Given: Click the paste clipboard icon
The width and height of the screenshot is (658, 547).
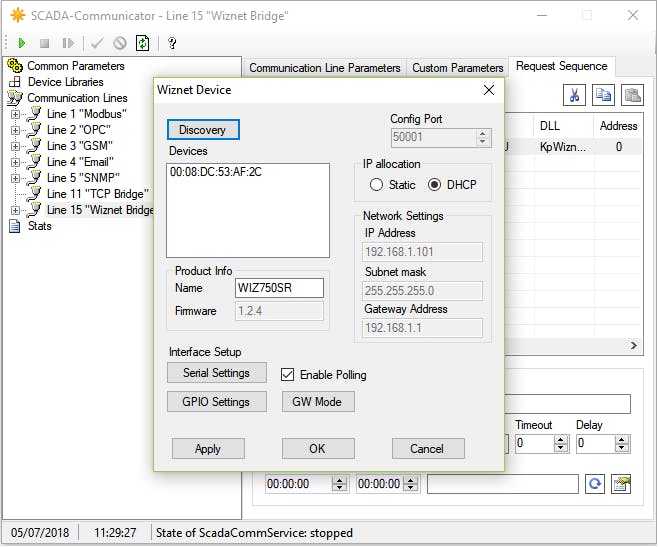Looking at the screenshot, I should tap(632, 95).
